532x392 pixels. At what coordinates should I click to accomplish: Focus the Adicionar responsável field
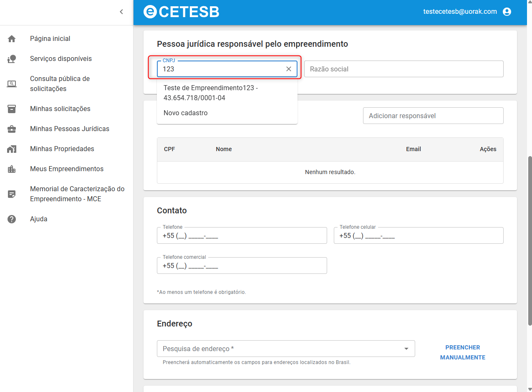click(x=433, y=116)
